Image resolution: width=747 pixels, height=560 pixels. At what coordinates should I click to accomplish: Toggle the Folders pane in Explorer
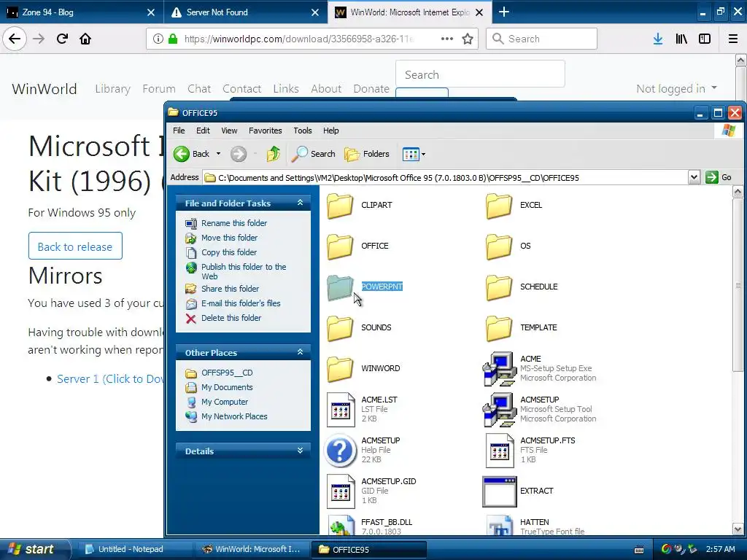tap(367, 154)
